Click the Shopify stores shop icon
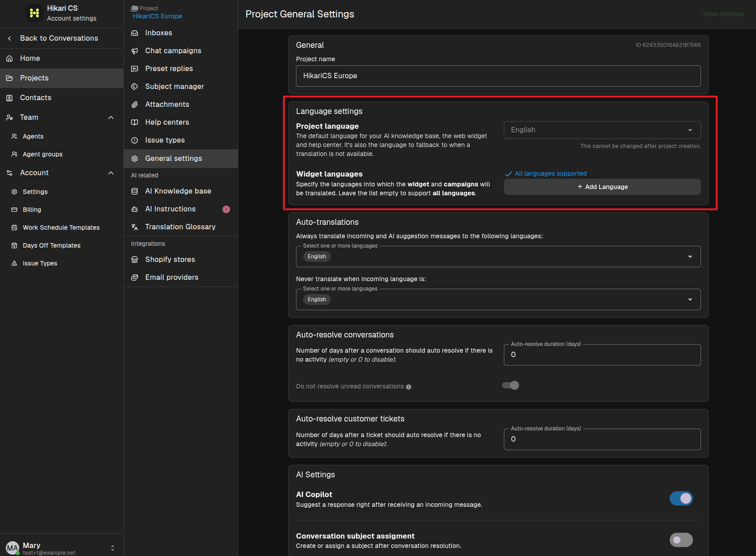 pyautogui.click(x=135, y=260)
